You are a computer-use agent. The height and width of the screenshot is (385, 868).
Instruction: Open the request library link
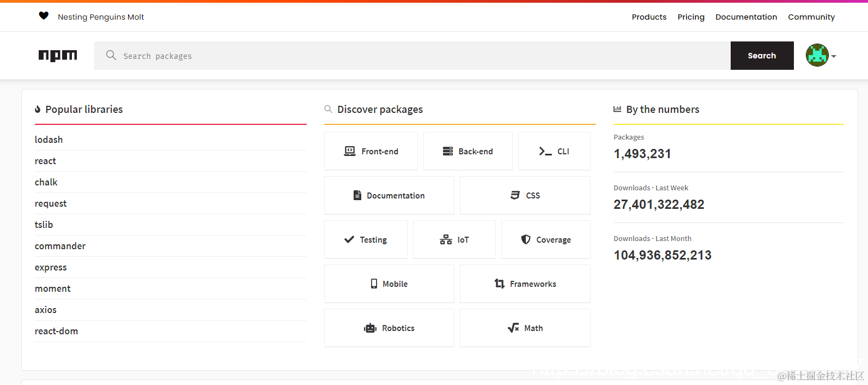point(51,203)
